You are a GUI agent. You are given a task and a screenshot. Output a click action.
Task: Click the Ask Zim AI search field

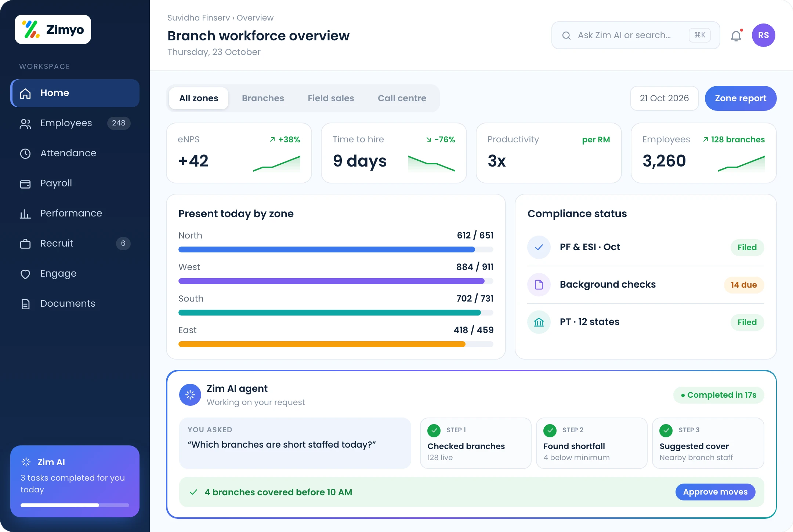pyautogui.click(x=636, y=35)
